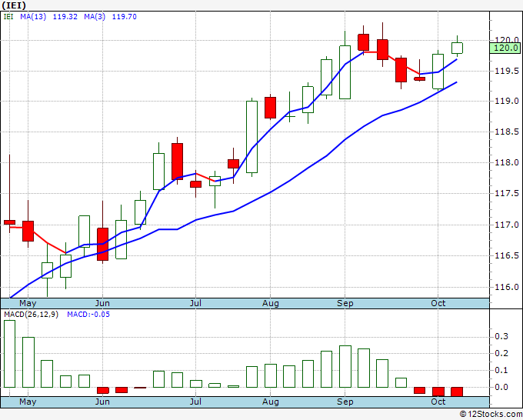Click Oct on the price chart time axis
The height and width of the screenshot is (420, 523).
[438, 303]
